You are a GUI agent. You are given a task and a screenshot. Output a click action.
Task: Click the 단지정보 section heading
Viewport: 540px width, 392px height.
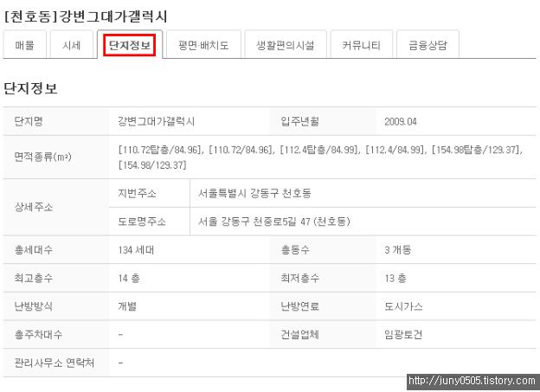pos(30,88)
